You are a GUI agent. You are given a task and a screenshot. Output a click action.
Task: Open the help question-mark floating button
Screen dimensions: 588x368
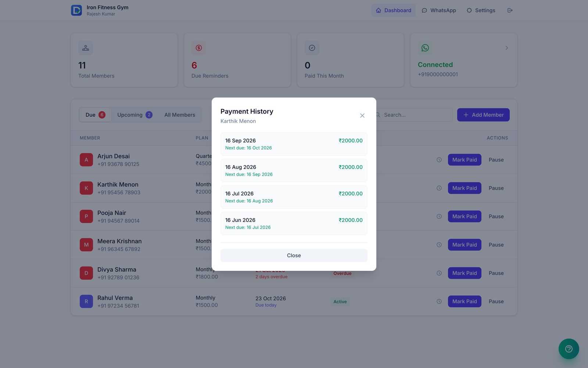(x=569, y=349)
